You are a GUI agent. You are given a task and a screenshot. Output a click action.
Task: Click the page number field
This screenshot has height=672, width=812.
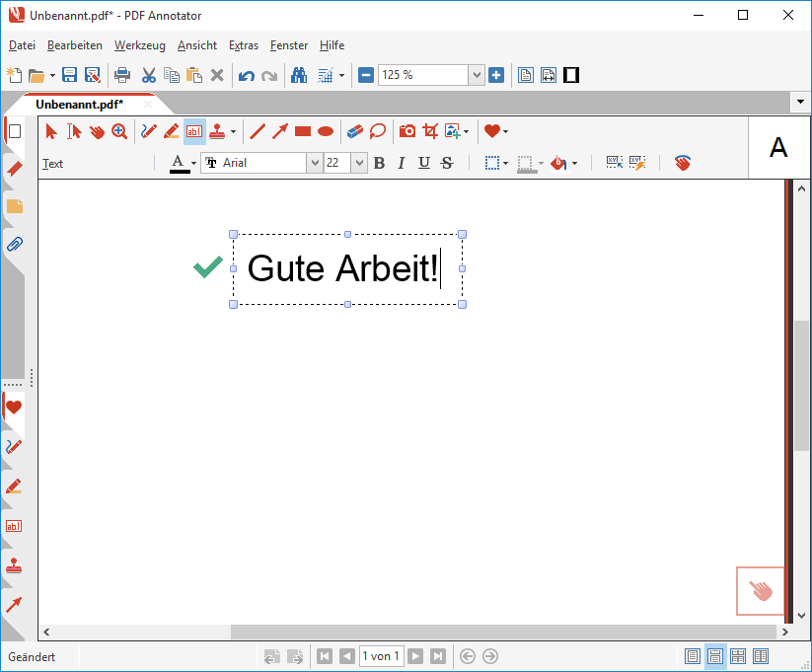click(x=381, y=656)
